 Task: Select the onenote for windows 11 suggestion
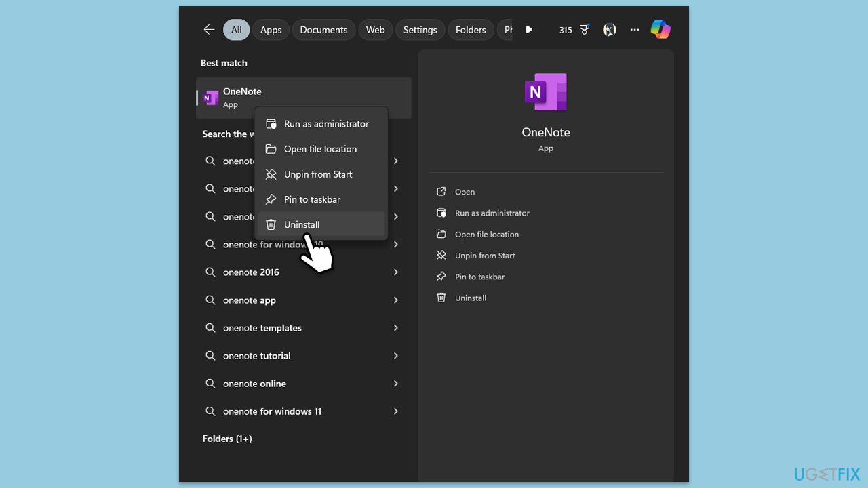pyautogui.click(x=304, y=411)
